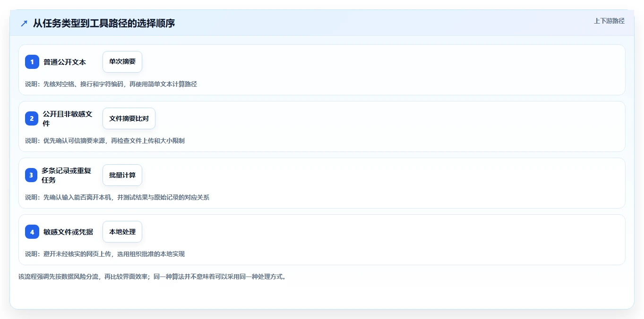Select the 普通公开文本 label
Viewport: 644px width, 319px height.
pyautogui.click(x=65, y=62)
